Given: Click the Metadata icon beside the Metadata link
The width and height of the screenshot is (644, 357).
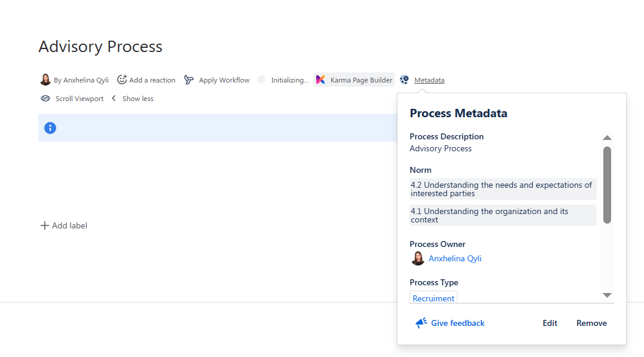Looking at the screenshot, I should click(x=405, y=80).
